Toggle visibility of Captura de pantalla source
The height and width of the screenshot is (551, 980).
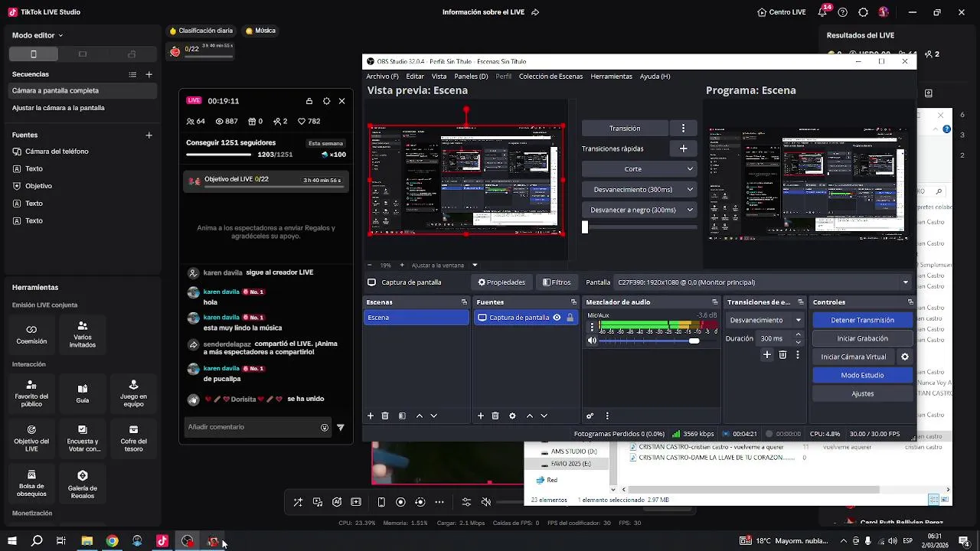[x=557, y=318]
